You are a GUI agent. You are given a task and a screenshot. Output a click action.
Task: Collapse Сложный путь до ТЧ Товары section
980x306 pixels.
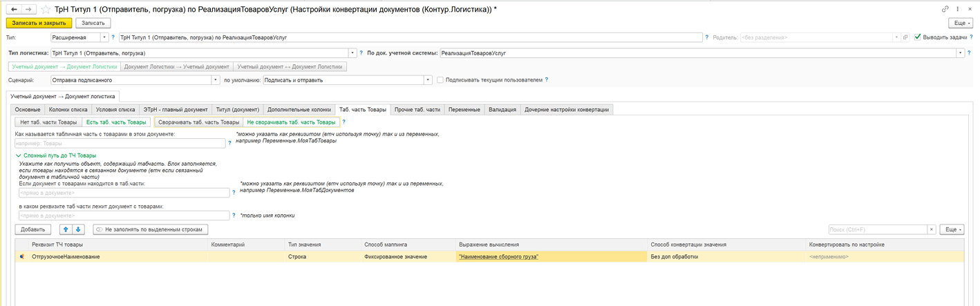56,155
